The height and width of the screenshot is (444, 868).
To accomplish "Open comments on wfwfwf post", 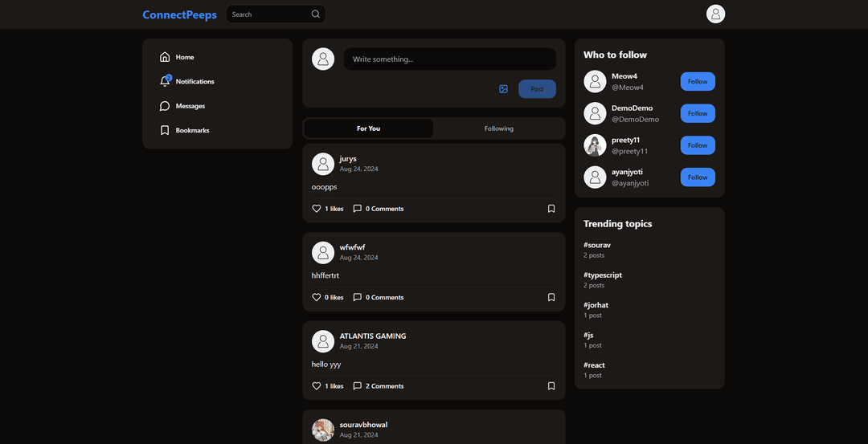I will point(379,297).
